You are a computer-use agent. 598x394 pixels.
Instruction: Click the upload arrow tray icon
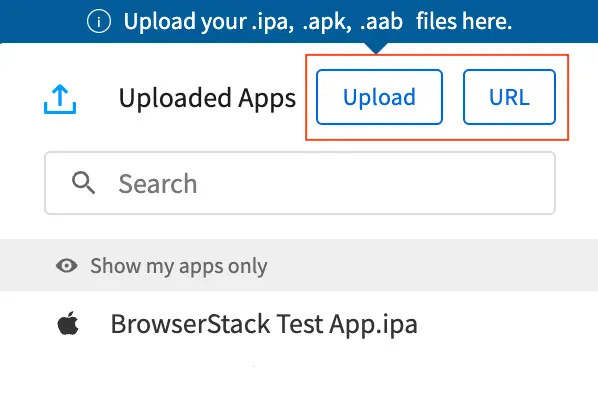point(60,99)
